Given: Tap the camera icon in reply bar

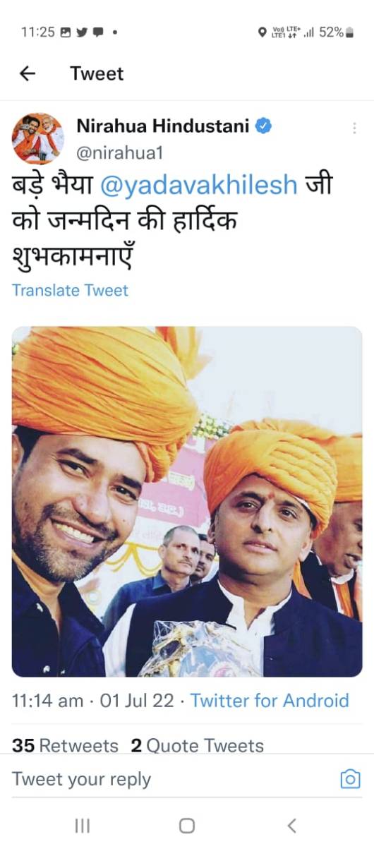Looking at the screenshot, I should click(x=350, y=779).
